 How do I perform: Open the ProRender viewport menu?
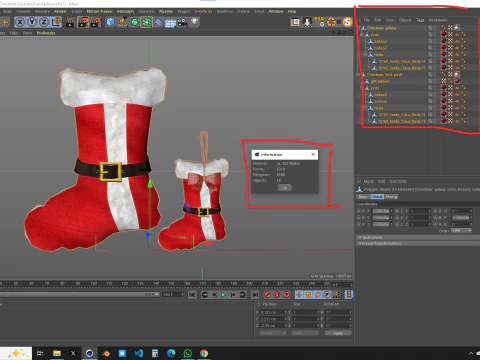(46, 33)
